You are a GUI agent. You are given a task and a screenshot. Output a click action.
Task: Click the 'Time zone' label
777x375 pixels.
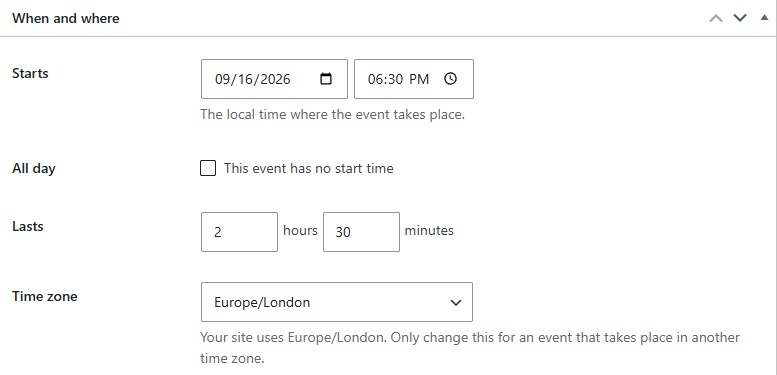pyautogui.click(x=45, y=296)
